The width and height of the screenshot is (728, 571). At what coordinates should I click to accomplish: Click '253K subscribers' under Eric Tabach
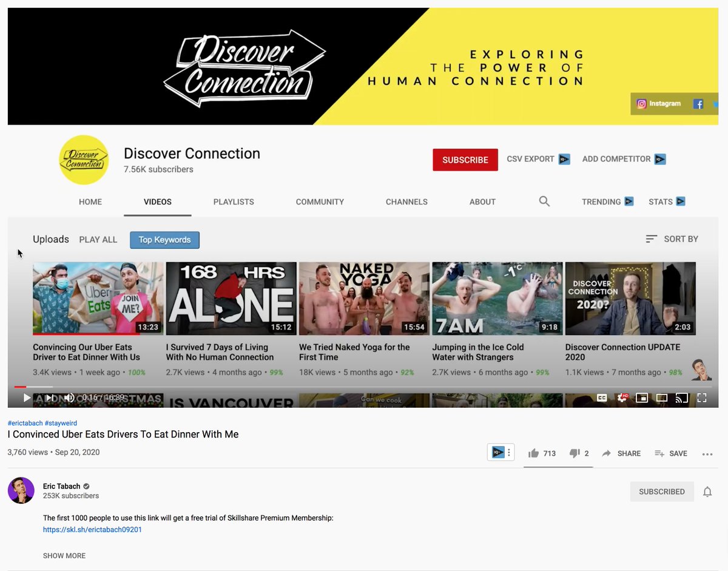click(71, 496)
